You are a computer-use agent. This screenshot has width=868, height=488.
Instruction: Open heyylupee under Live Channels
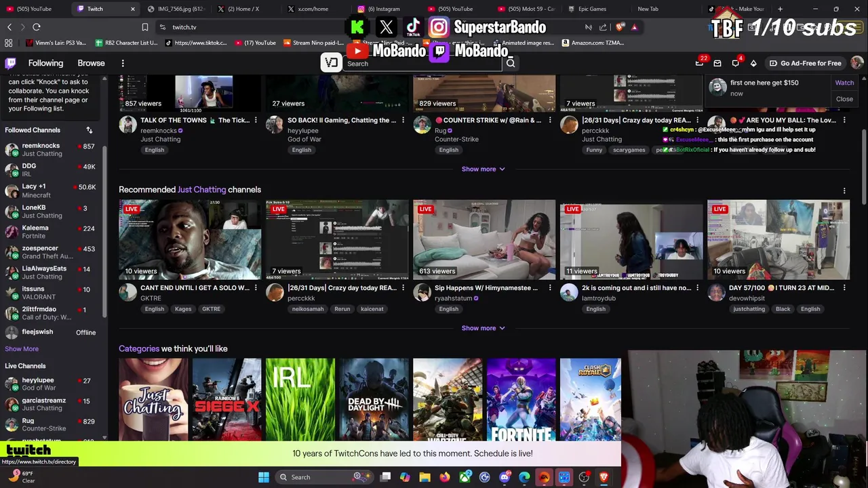click(x=51, y=384)
